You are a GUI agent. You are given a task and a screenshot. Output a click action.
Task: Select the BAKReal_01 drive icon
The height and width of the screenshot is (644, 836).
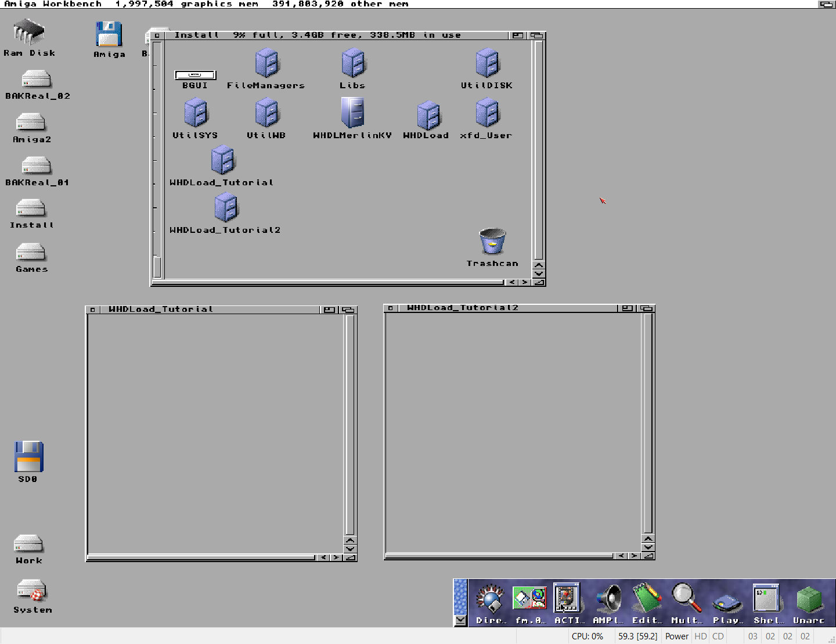coord(36,166)
